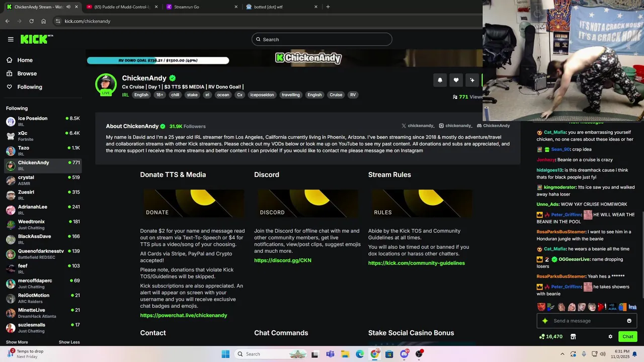Click the 'bruh' emote in chat quick emotes
The image size is (644, 362).
[x=632, y=307]
